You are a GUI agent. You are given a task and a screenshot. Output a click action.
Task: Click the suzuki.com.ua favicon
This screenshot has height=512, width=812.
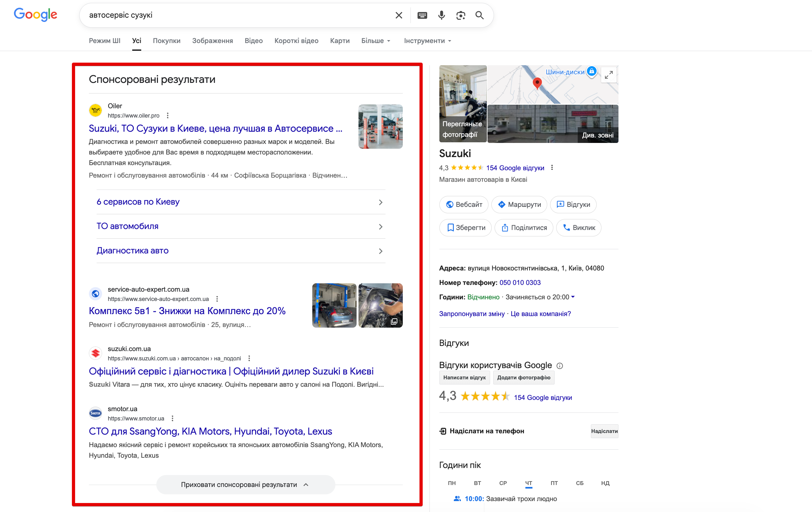(x=95, y=353)
